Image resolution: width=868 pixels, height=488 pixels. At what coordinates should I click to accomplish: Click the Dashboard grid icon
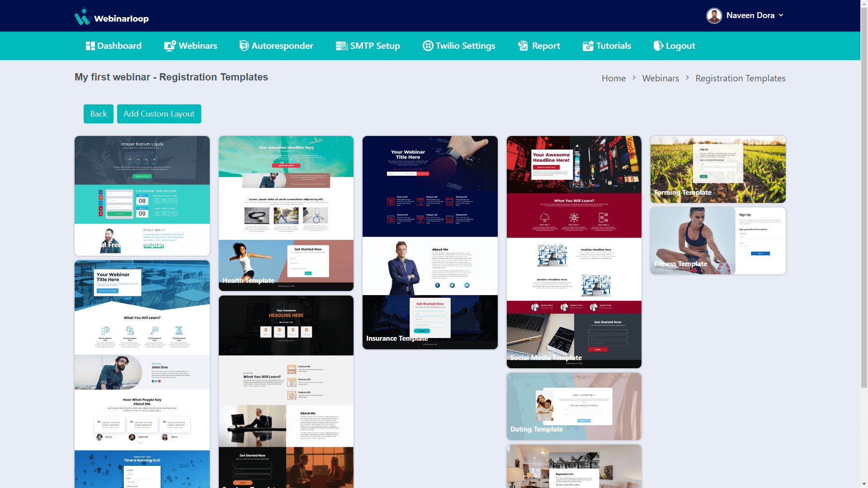click(90, 46)
